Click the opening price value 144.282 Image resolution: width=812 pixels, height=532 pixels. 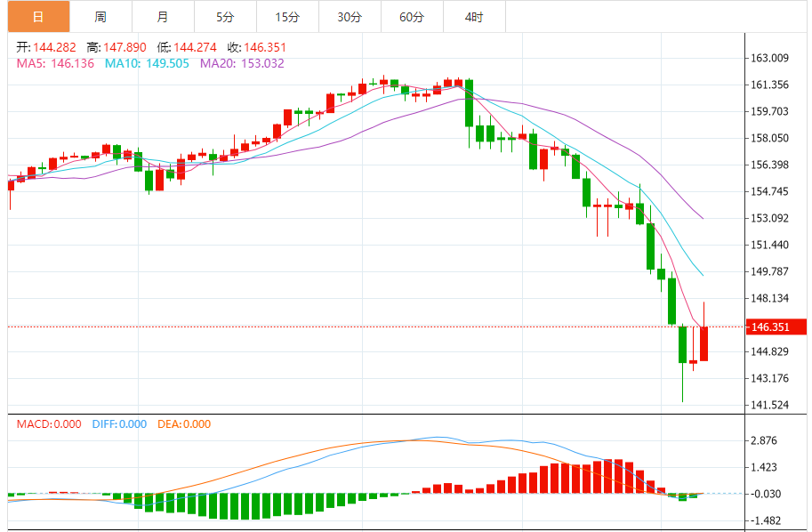click(x=54, y=48)
